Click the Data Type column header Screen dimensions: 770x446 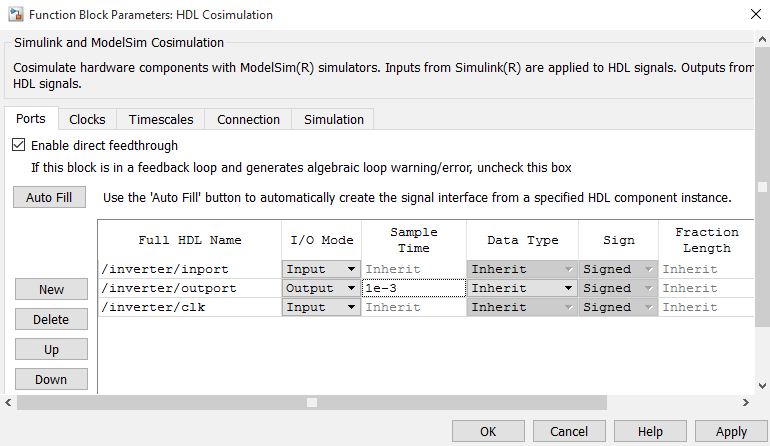coord(522,240)
